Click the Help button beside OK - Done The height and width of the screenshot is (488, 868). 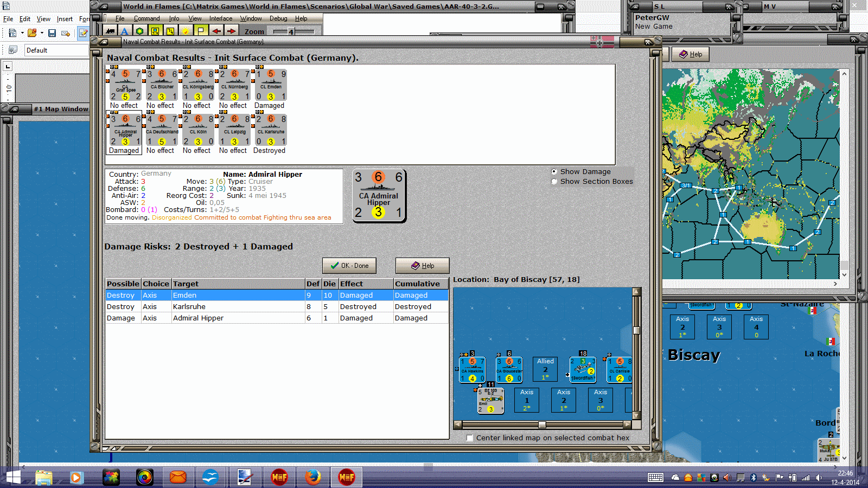point(423,266)
